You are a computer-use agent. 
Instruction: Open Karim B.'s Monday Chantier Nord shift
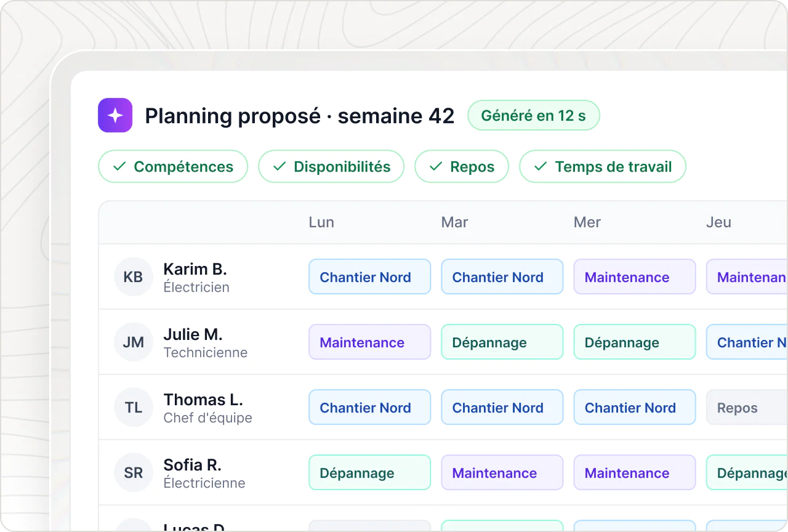tap(369, 277)
